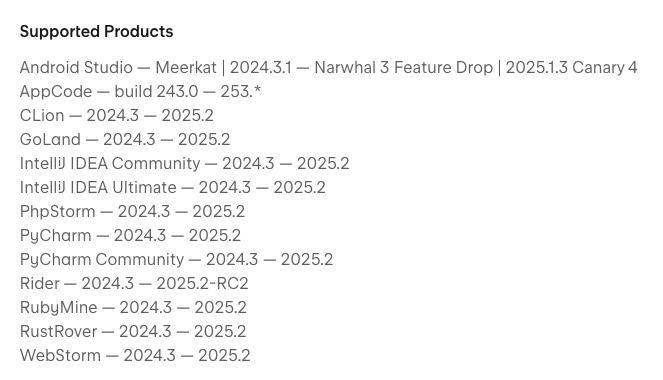Select the WebStorm version range line
The width and height of the screenshot is (663, 380).
(x=135, y=355)
